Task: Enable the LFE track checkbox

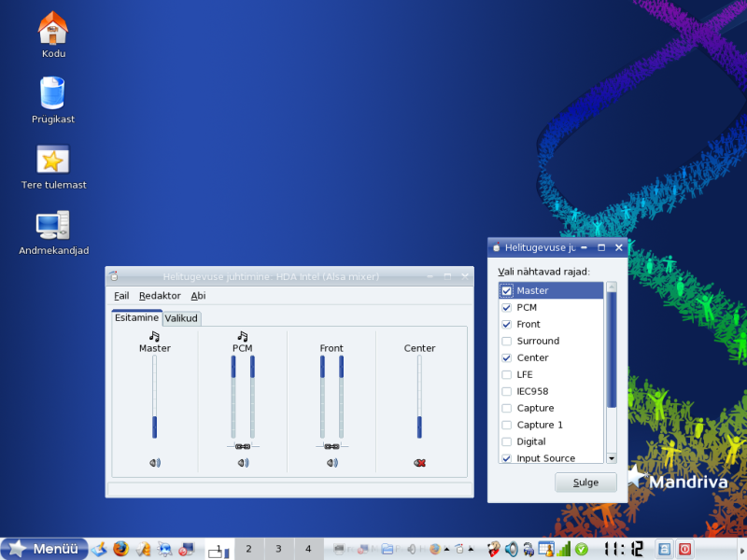Action: [506, 374]
